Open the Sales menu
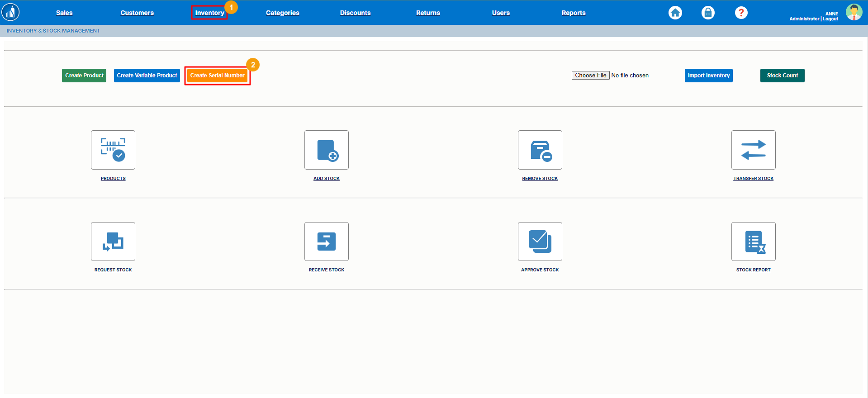This screenshot has width=868, height=398. point(64,13)
